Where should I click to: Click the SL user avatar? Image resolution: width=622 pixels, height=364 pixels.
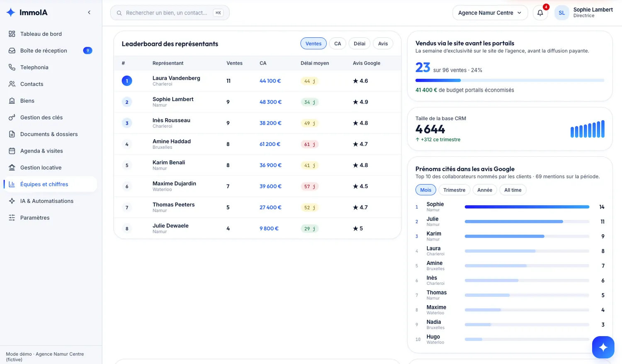pos(561,13)
